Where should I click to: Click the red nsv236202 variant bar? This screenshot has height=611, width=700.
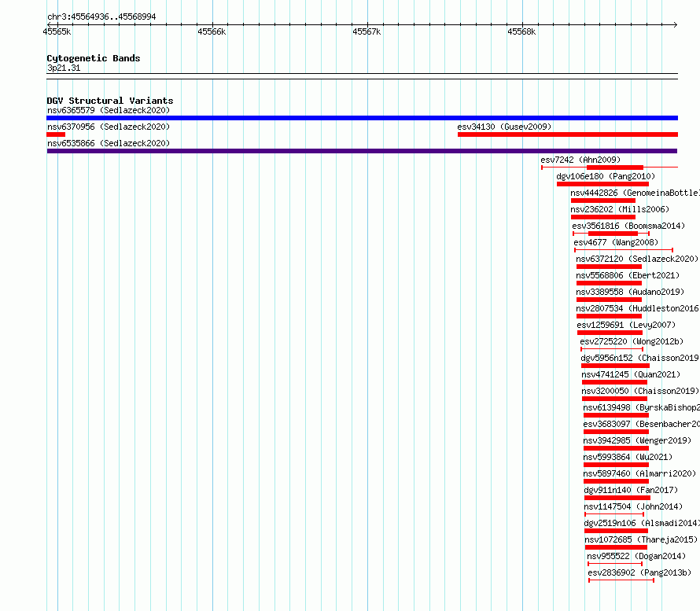pos(603,217)
